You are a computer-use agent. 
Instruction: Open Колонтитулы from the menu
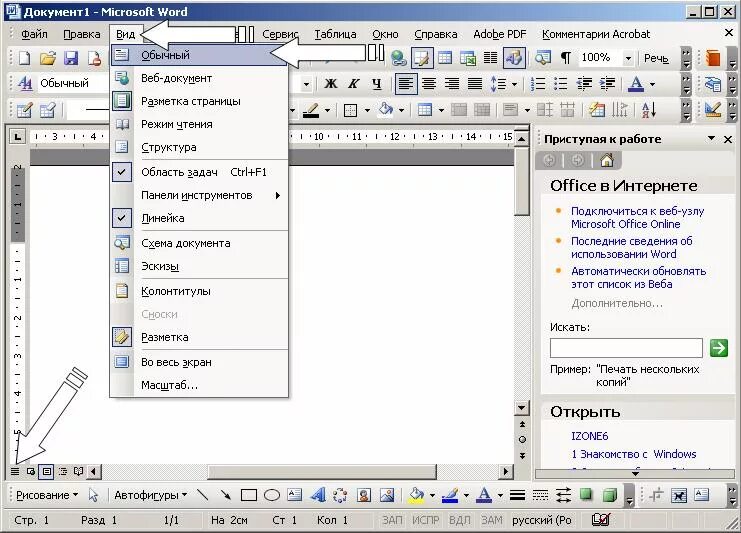click(x=199, y=291)
